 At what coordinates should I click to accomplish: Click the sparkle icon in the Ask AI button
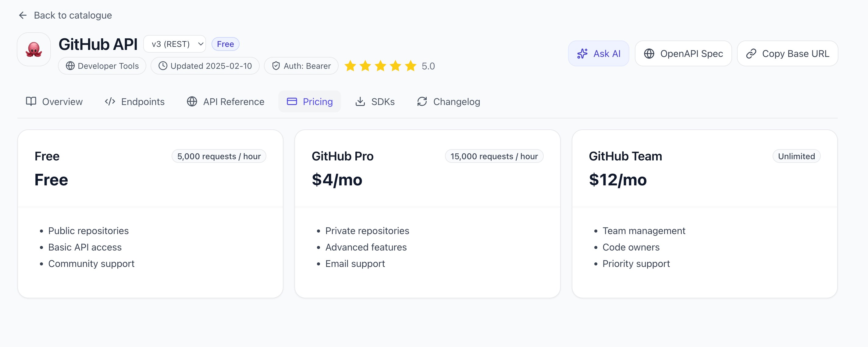pos(583,53)
